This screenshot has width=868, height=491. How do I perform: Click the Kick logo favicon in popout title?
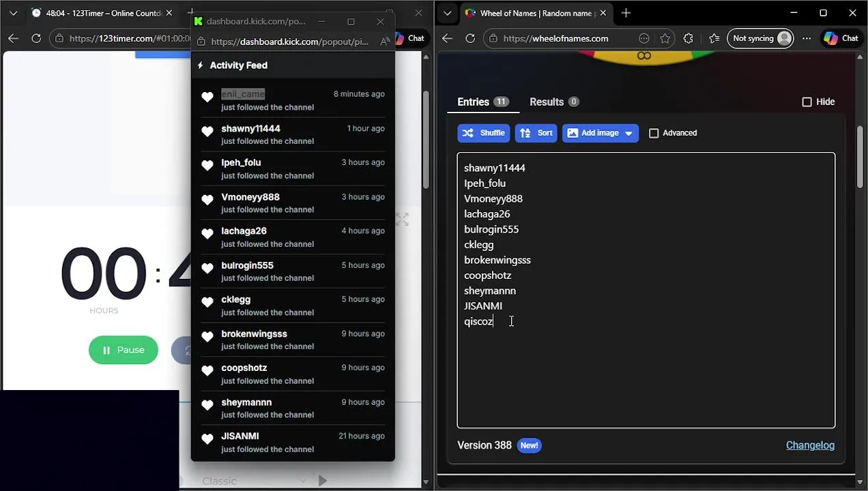pos(198,21)
